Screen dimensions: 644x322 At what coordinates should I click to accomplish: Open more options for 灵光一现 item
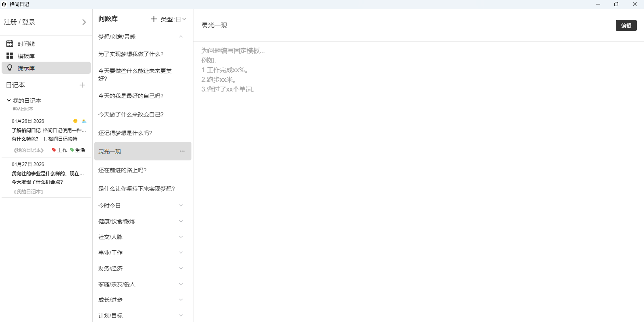tap(182, 151)
